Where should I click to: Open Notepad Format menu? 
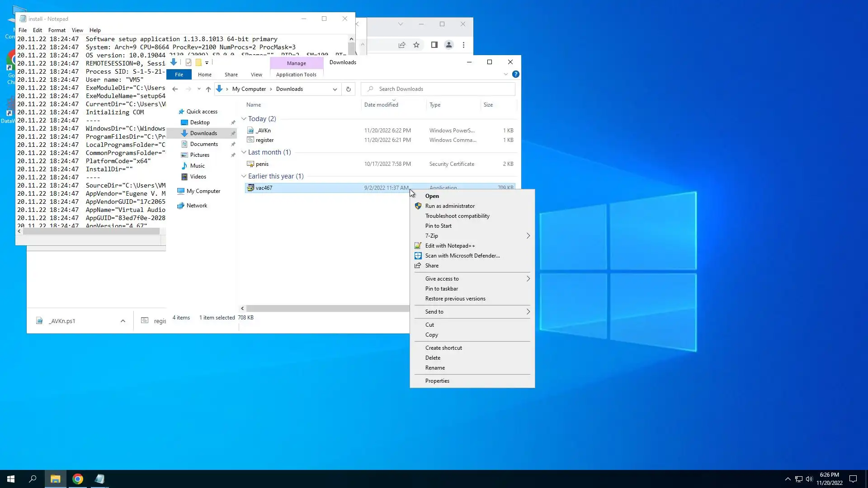point(57,30)
